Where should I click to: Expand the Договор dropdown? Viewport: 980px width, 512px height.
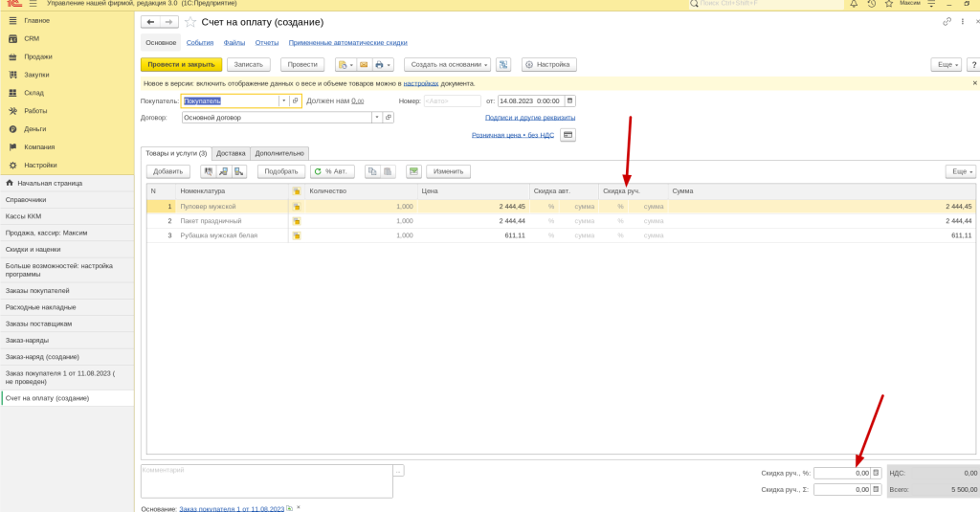(x=377, y=118)
